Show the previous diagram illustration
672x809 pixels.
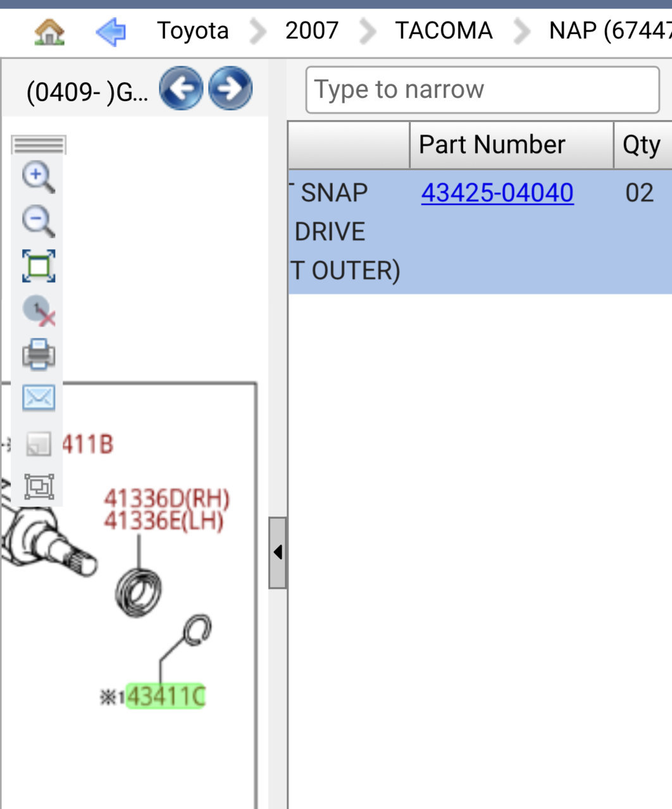(182, 89)
